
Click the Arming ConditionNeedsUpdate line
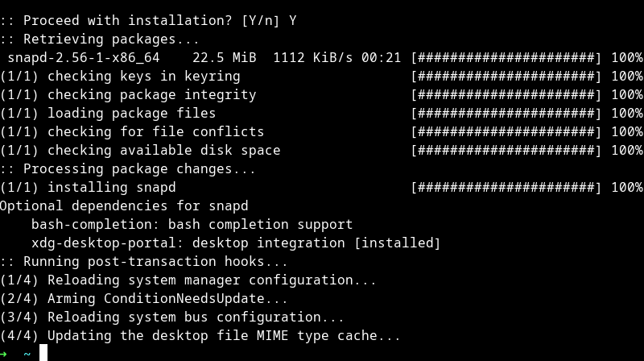click(x=167, y=299)
